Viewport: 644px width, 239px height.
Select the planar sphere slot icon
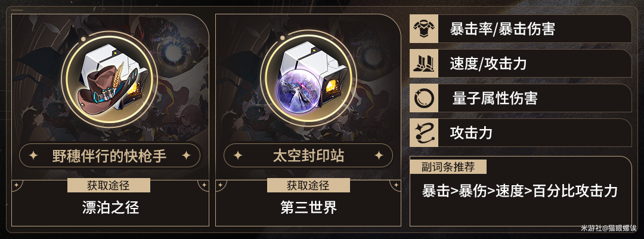pyautogui.click(x=424, y=98)
